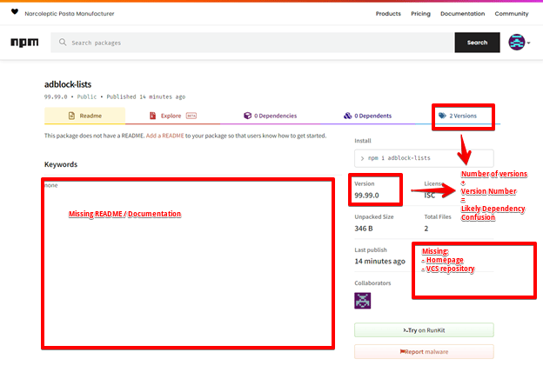Click the install command prompt chevron
This screenshot has width=543, height=392.
click(x=362, y=158)
